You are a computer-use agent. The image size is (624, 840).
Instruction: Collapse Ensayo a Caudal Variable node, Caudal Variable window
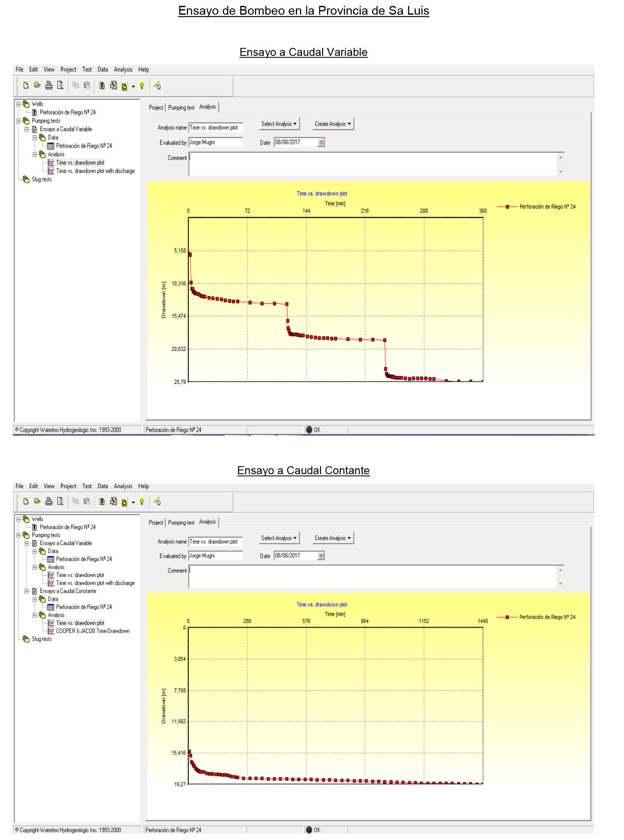click(26, 129)
